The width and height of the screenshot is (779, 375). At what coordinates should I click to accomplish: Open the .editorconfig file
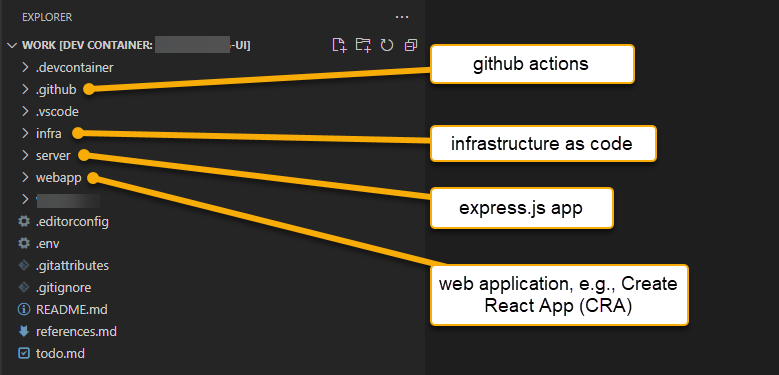pos(72,221)
